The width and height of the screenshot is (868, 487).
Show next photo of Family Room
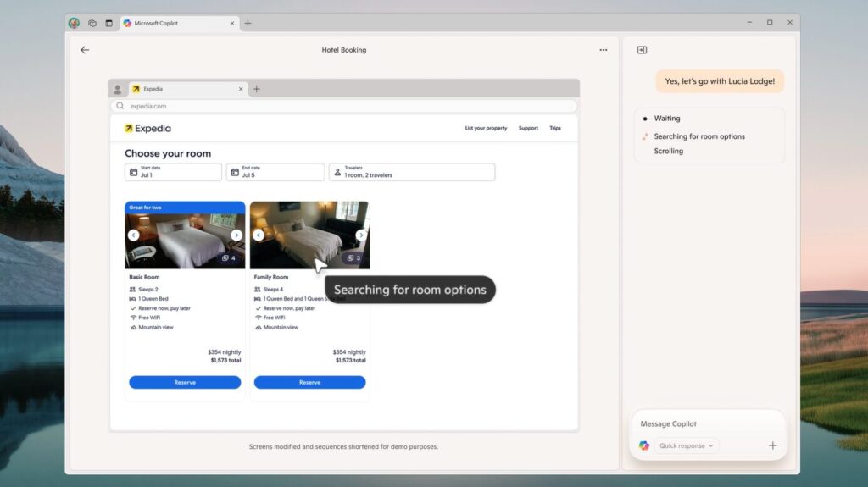pyautogui.click(x=361, y=235)
